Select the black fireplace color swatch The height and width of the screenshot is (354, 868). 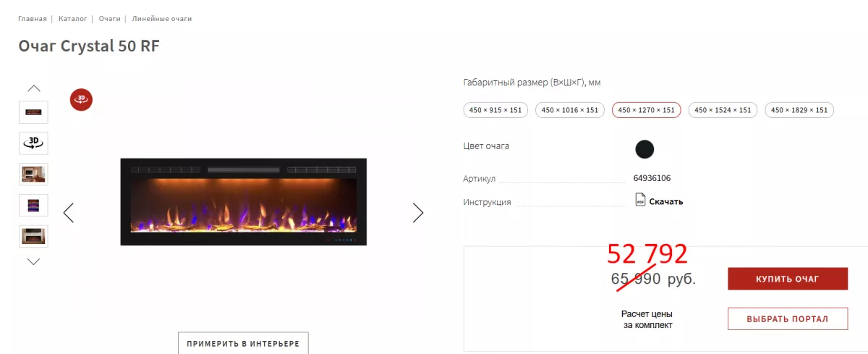644,150
